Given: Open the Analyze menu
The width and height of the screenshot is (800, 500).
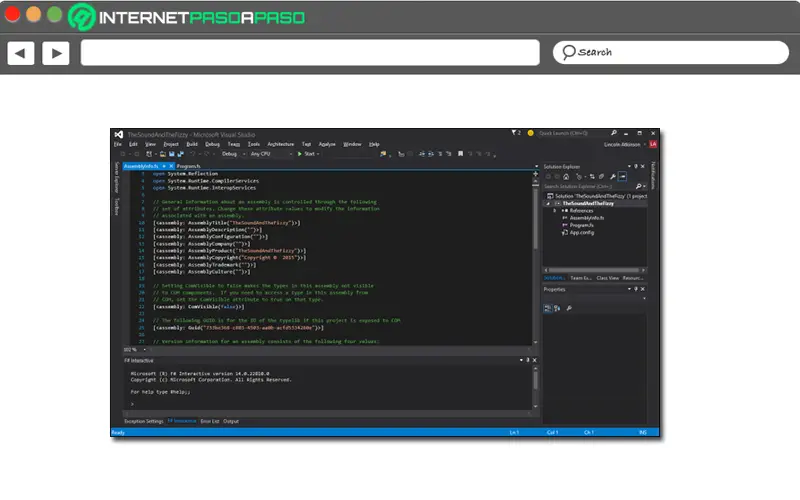Looking at the screenshot, I should pyautogui.click(x=327, y=144).
